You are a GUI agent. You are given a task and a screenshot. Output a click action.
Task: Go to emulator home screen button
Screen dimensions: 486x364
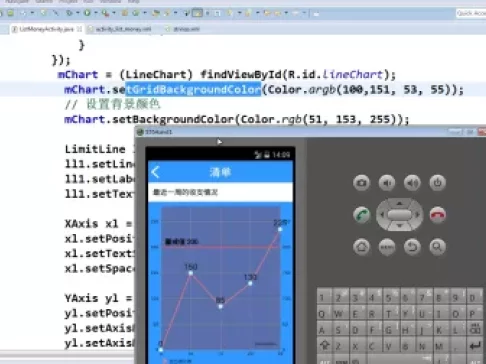click(x=361, y=247)
